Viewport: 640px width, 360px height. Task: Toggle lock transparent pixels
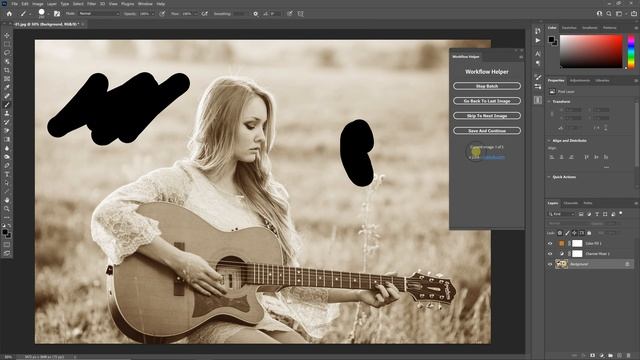click(560, 233)
